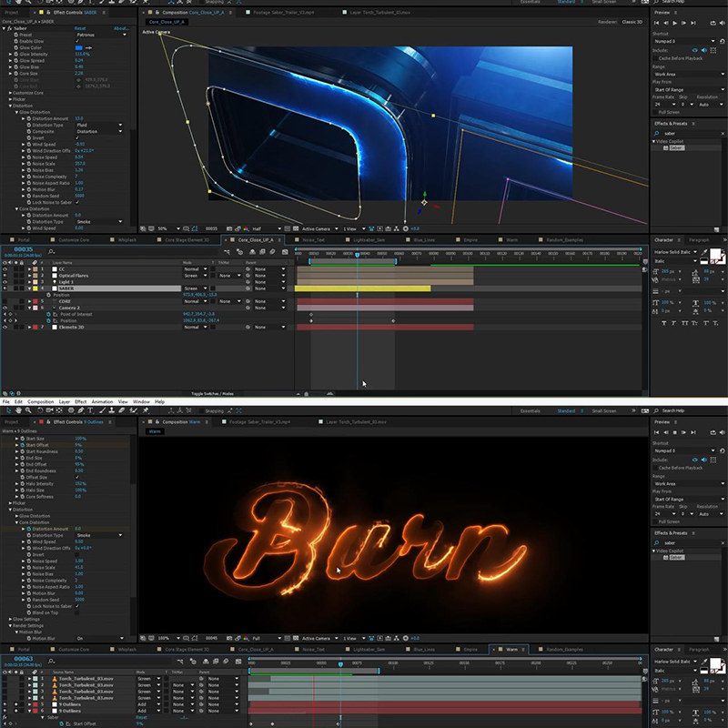The height and width of the screenshot is (728, 728).
Task: Open the Composition menu
Action: click(x=40, y=402)
